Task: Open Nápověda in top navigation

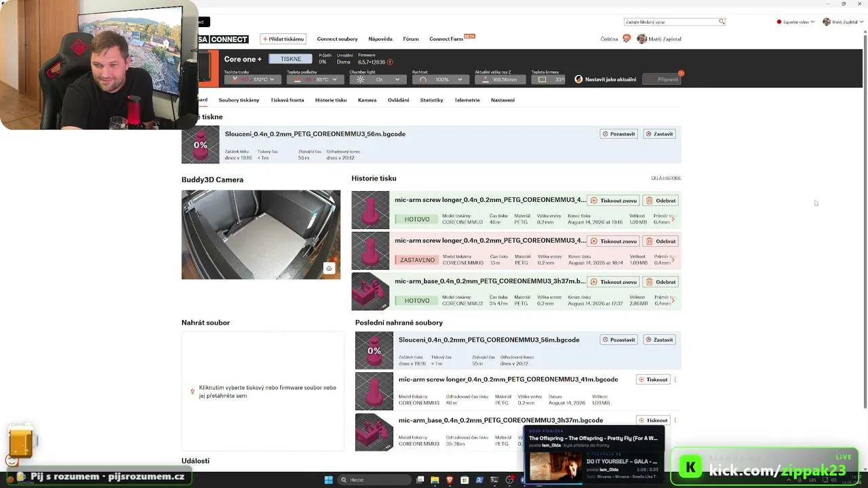Action: pos(380,39)
